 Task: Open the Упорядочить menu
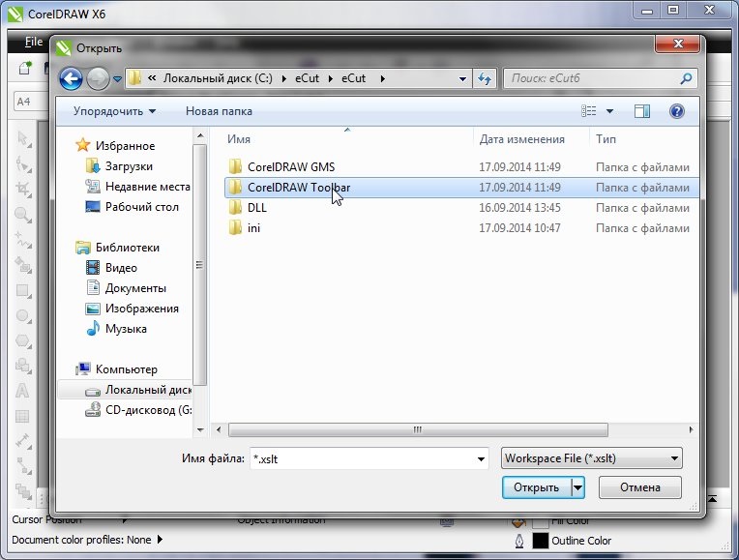pos(114,111)
